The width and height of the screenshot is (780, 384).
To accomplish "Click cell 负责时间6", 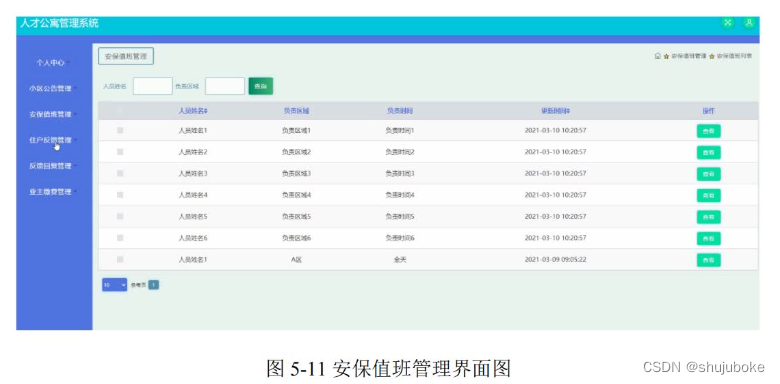I will click(400, 238).
